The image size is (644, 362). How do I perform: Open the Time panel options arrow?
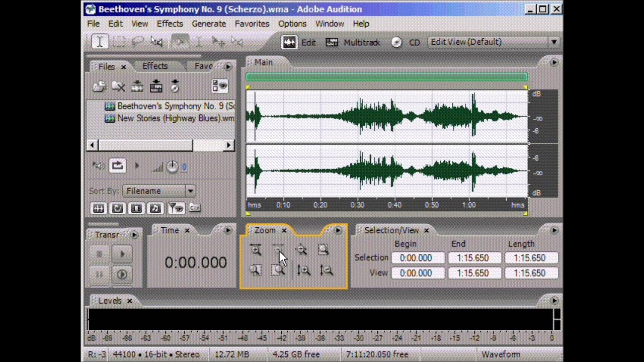[x=228, y=230]
